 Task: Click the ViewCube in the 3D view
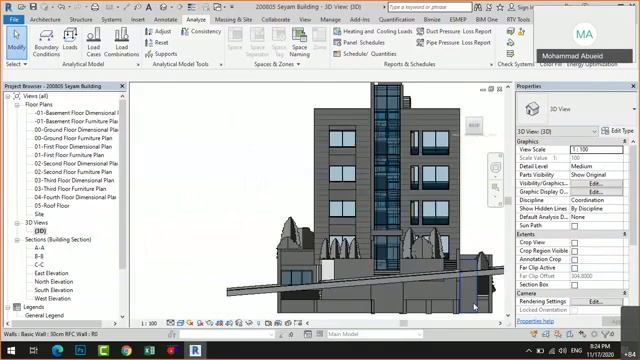(x=474, y=125)
